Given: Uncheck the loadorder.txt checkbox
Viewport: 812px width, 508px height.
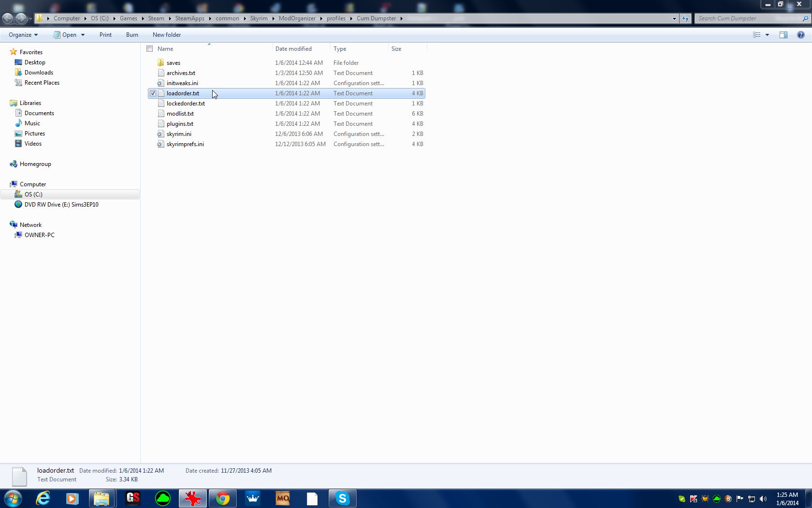Looking at the screenshot, I should [153, 93].
